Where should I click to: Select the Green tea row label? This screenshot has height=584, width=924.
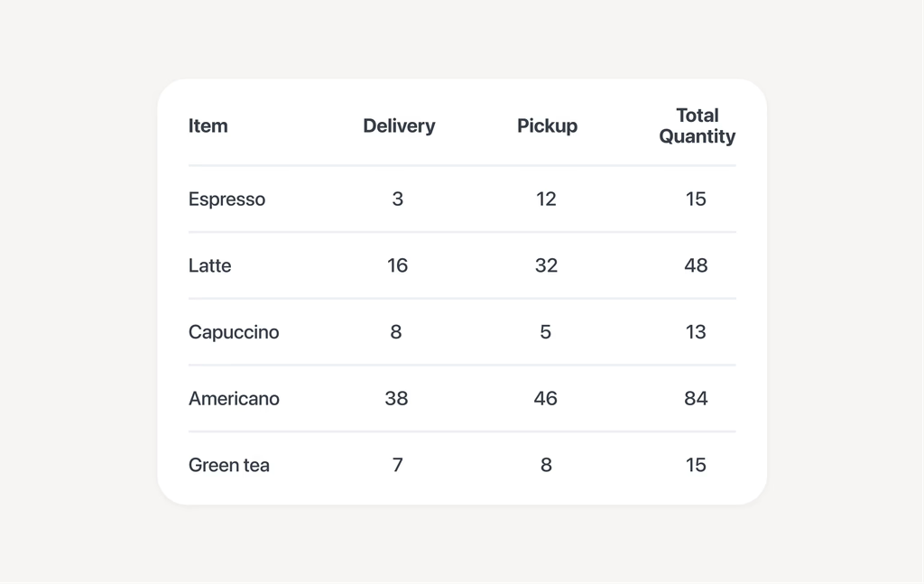point(229,465)
